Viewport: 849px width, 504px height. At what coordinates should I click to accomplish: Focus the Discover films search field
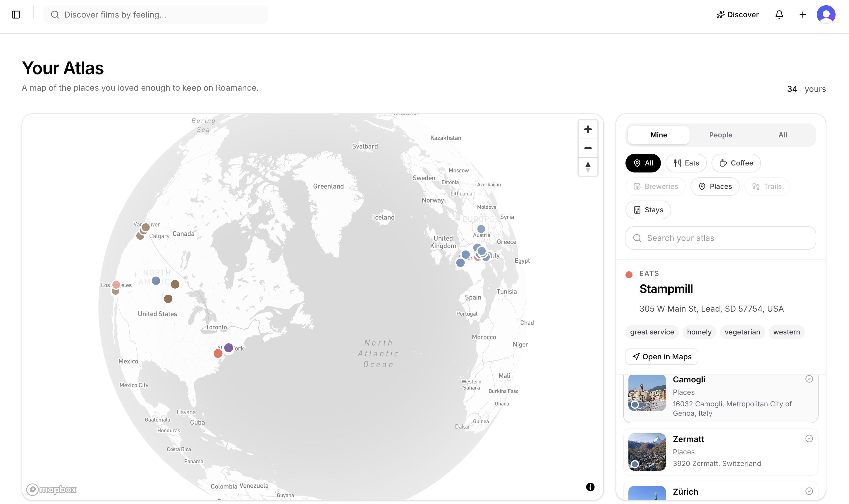(x=155, y=15)
